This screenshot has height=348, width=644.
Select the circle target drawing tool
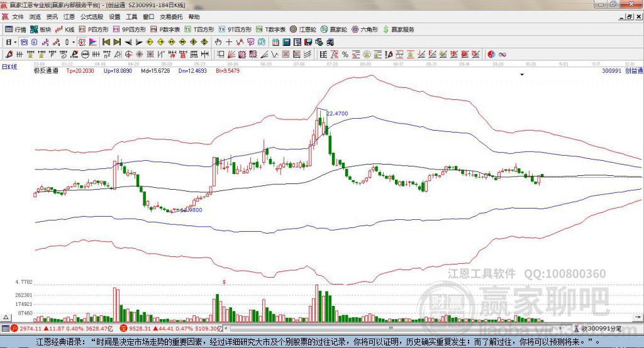[x=129, y=55]
